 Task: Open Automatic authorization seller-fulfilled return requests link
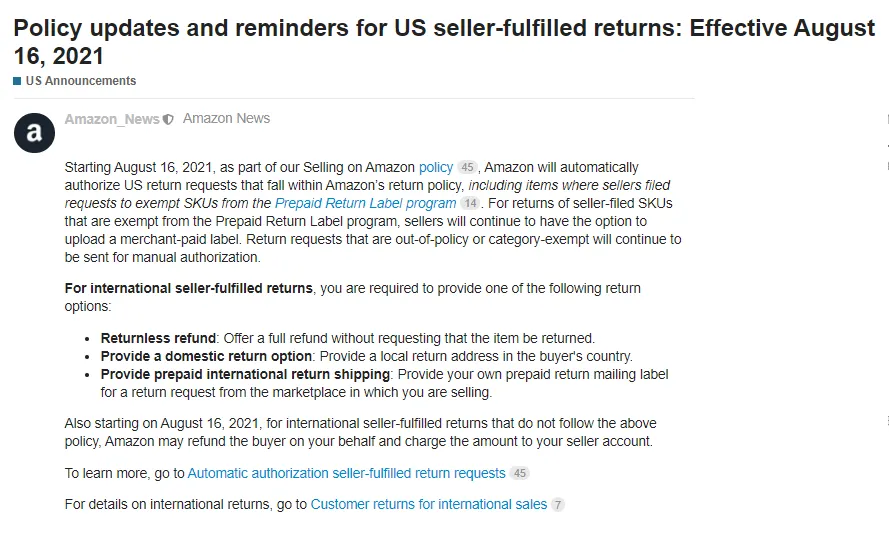click(x=346, y=473)
